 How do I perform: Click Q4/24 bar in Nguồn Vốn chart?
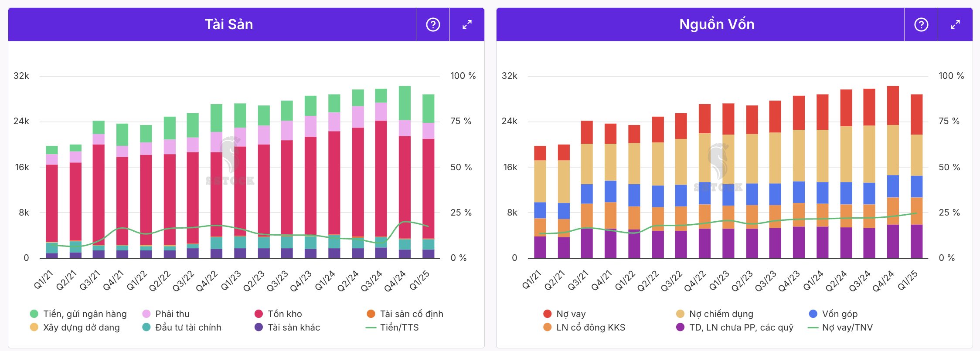[893, 172]
